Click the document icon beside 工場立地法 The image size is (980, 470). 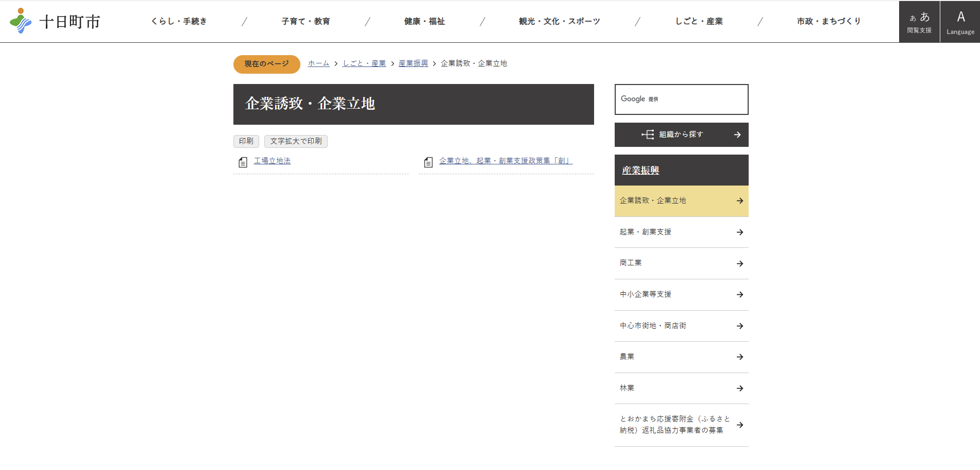(243, 162)
